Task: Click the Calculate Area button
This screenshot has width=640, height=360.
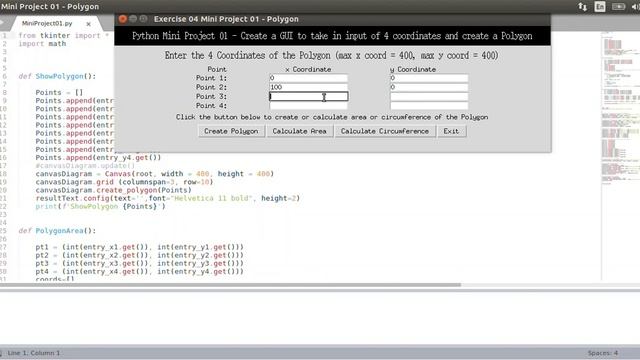Action: (299, 131)
